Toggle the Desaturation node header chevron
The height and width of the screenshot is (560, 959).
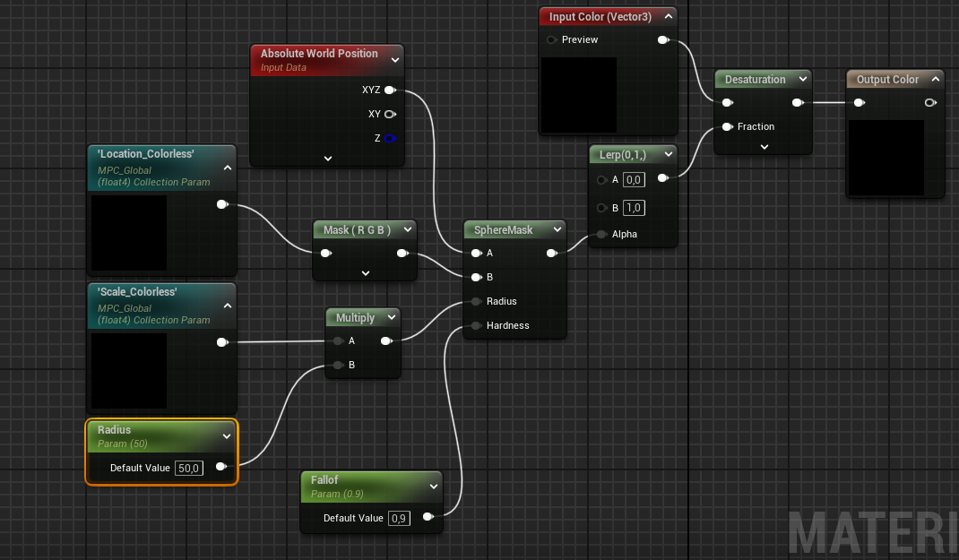(803, 79)
